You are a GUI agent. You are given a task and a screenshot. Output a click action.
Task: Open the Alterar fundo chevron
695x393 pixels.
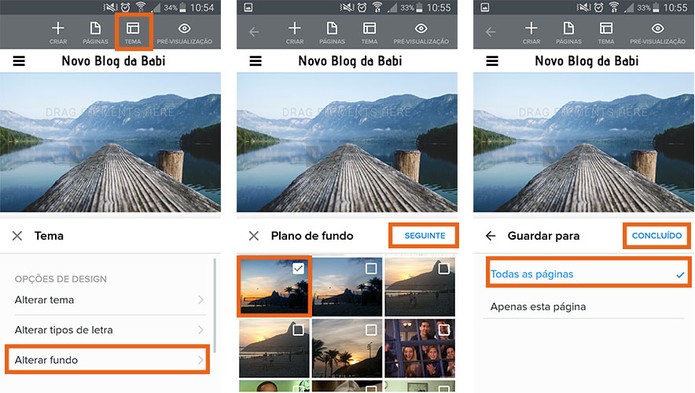(201, 360)
